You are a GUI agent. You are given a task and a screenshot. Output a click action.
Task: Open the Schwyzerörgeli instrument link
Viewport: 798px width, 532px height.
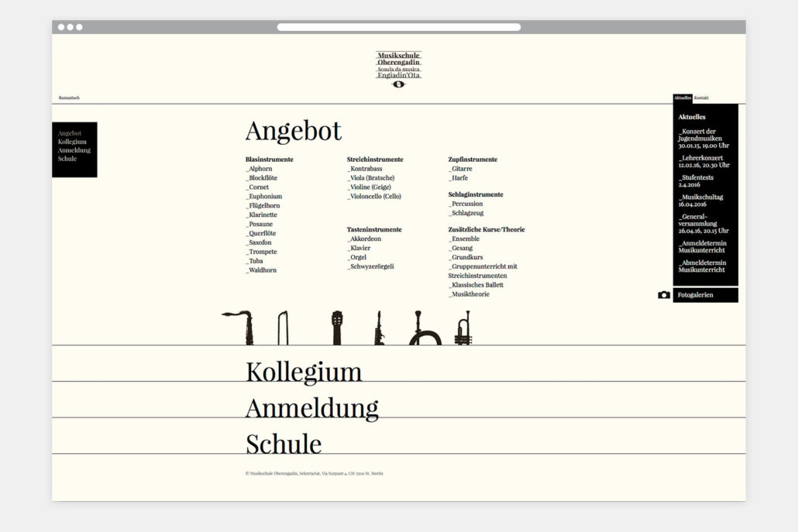[370, 266]
